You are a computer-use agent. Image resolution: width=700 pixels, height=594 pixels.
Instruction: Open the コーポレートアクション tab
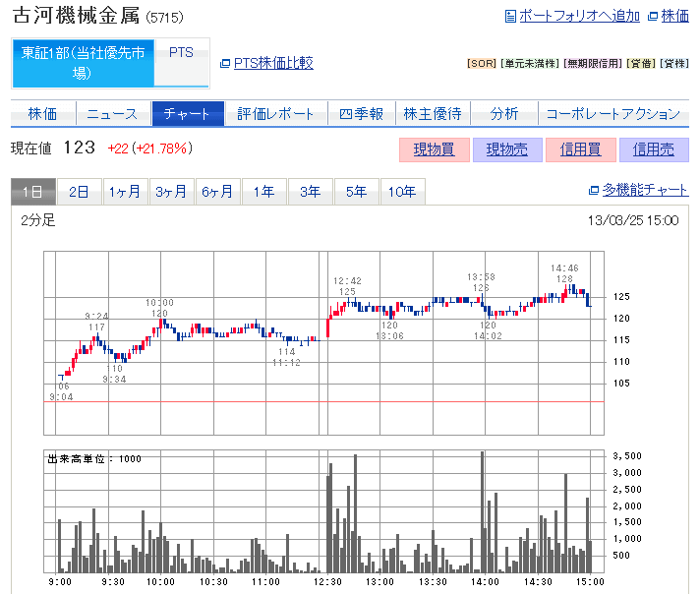612,114
